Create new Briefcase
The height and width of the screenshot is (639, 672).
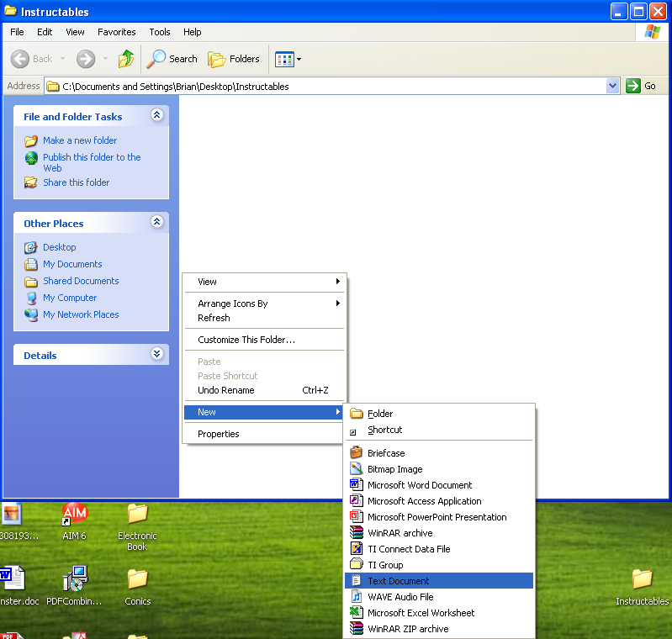[439, 453]
